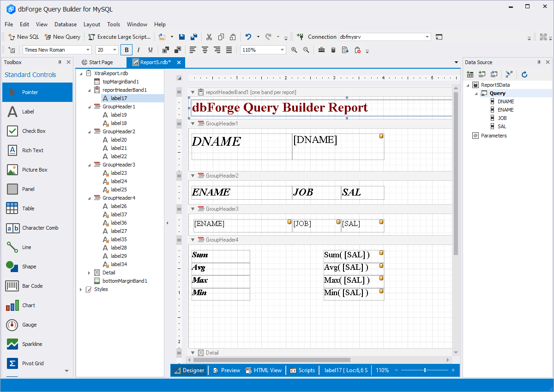Open the Database menu
The width and height of the screenshot is (554, 392).
tap(66, 24)
